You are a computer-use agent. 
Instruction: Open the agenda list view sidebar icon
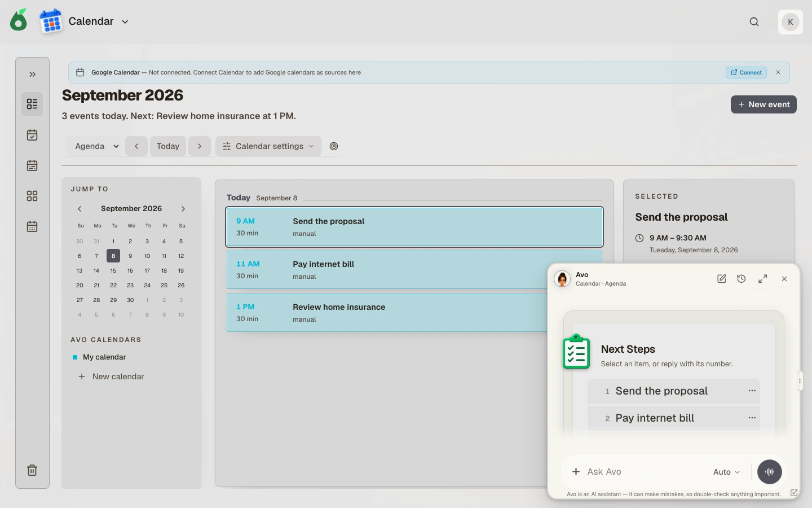click(32, 104)
